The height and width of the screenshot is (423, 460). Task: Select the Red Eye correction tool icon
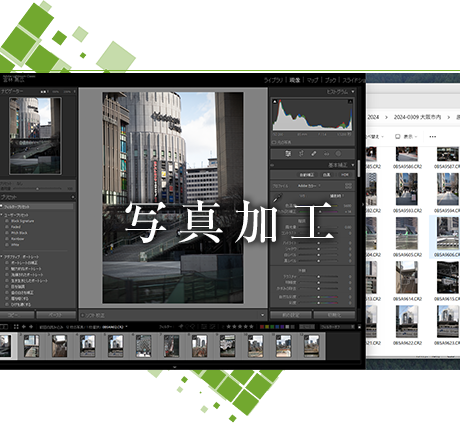coord(326,154)
